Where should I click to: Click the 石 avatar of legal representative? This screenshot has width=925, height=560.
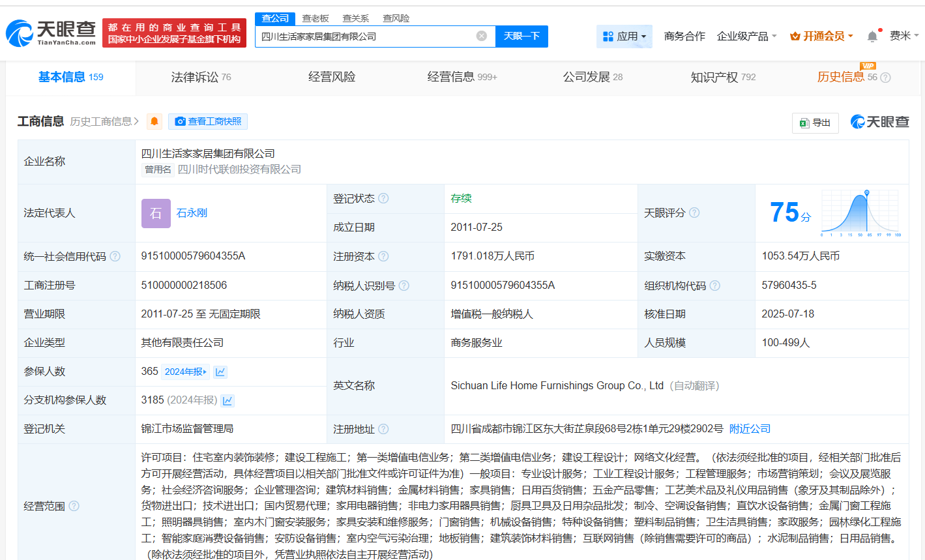(156, 213)
